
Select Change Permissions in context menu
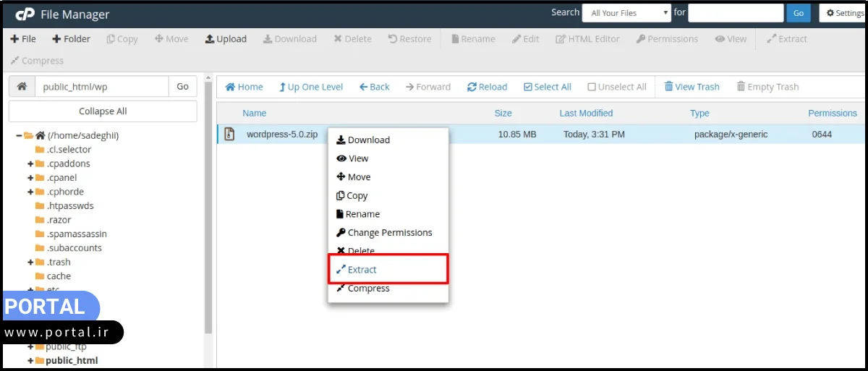coord(389,233)
